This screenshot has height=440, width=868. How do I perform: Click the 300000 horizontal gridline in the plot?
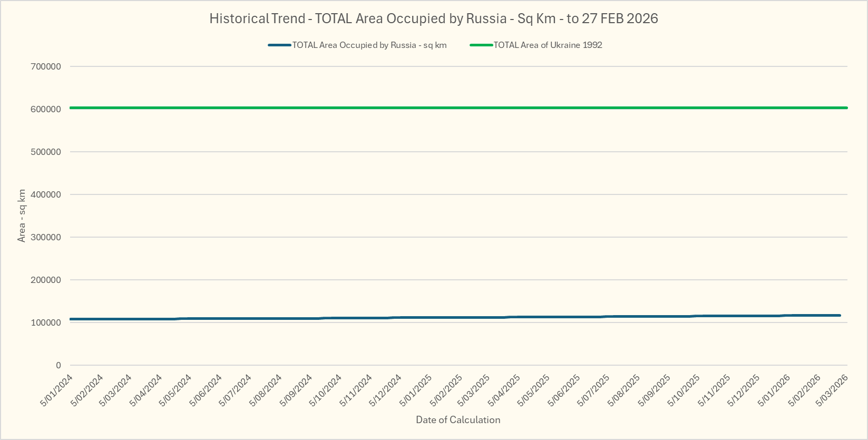click(x=459, y=237)
